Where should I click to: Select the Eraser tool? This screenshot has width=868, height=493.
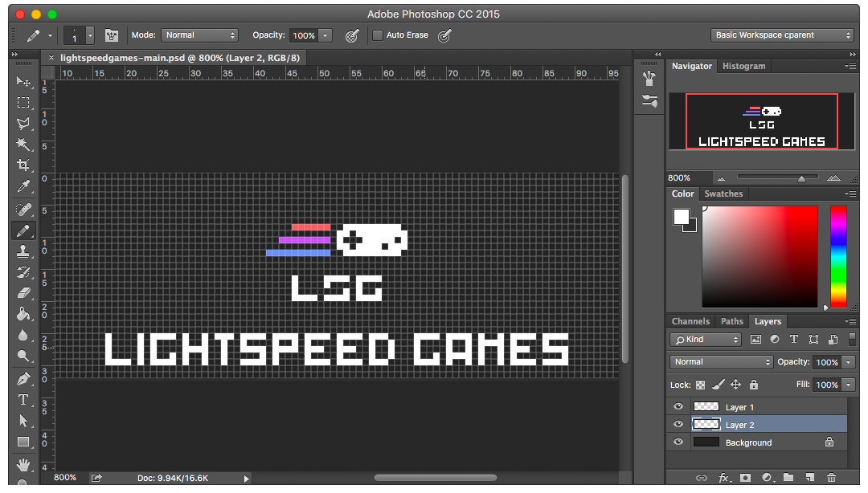[23, 292]
